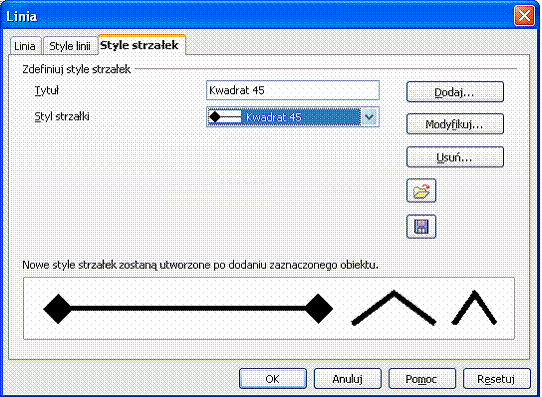Image resolution: width=542 pixels, height=397 pixels.
Task: Click the Zdefiniuj style strzałek heading
Action: [x=76, y=69]
